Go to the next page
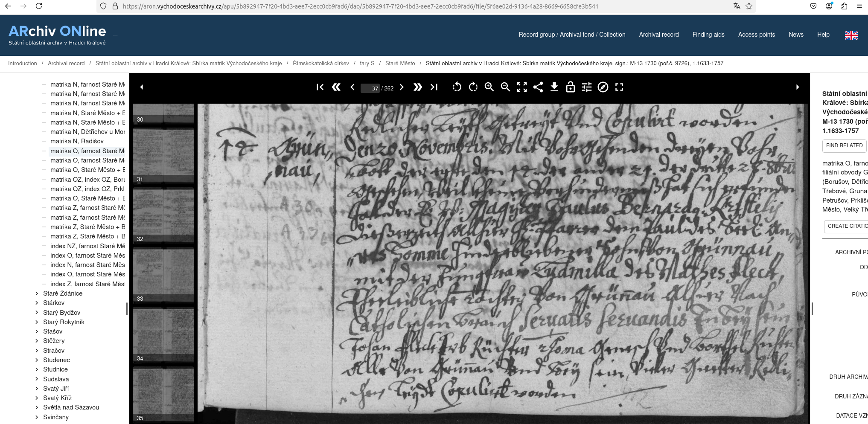 click(402, 87)
